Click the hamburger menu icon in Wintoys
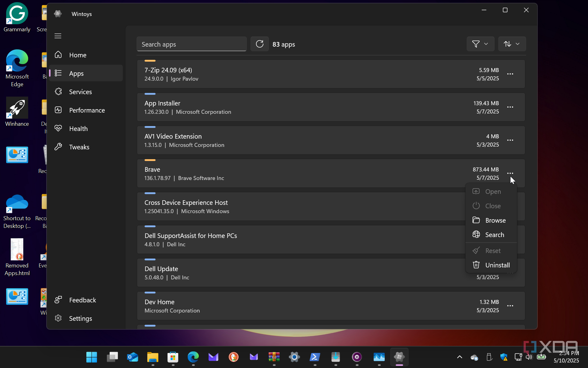 click(x=58, y=36)
